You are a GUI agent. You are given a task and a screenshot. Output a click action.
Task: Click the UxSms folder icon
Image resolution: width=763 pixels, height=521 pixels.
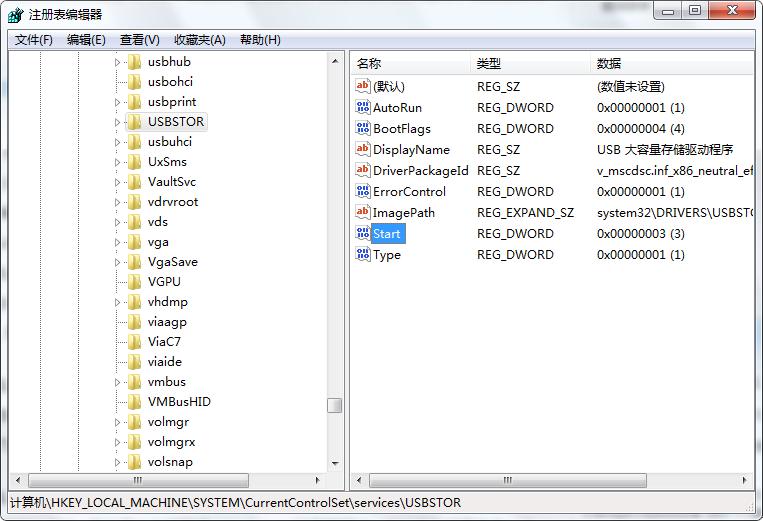coord(134,162)
